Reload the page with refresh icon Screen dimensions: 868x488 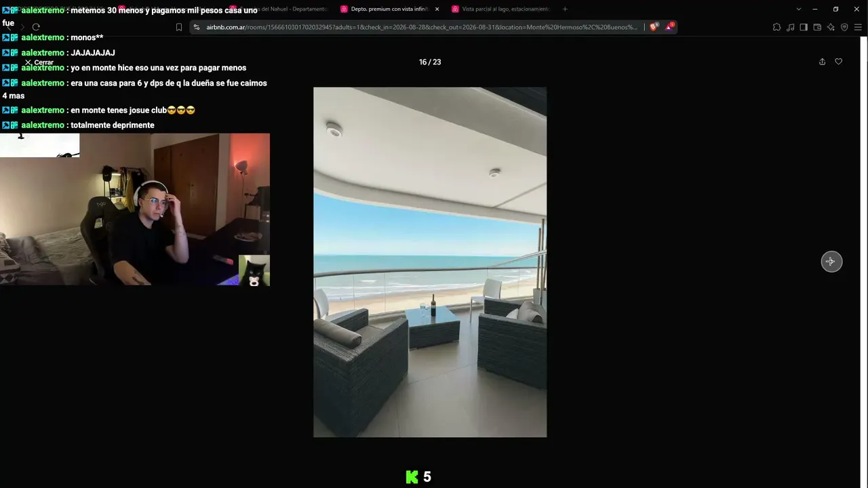(x=36, y=27)
